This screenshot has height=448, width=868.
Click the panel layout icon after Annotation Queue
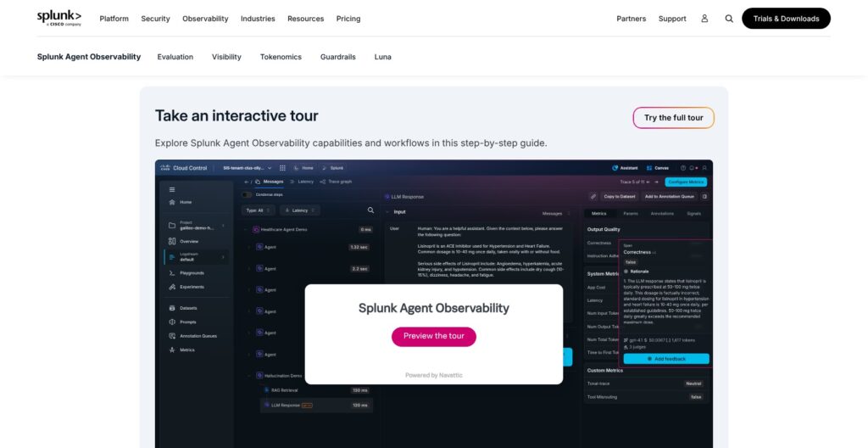coord(704,196)
